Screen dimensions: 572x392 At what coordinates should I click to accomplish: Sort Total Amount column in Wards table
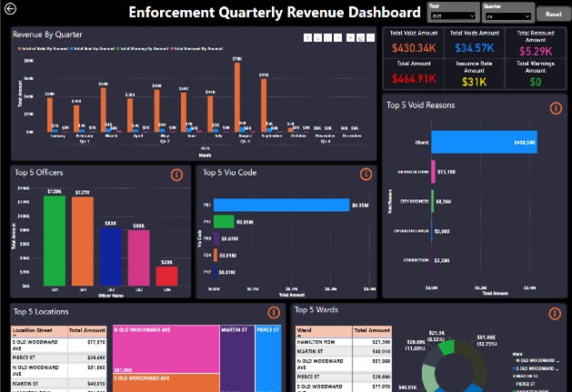pyautogui.click(x=372, y=331)
